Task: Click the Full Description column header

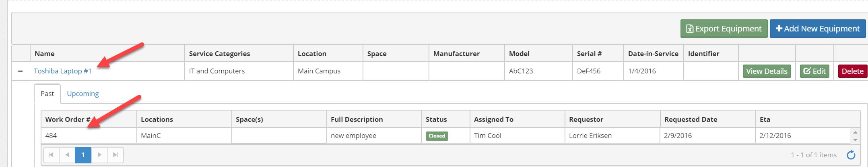Action: 374,119
